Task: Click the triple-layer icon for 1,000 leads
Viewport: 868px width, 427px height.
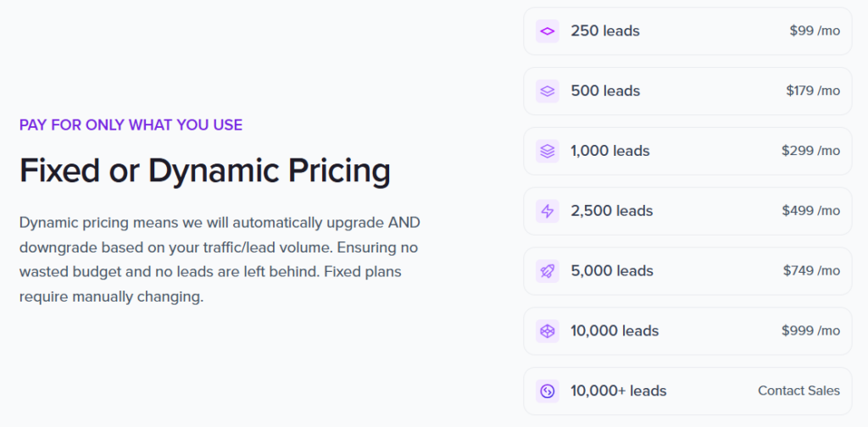Action: pyautogui.click(x=548, y=152)
